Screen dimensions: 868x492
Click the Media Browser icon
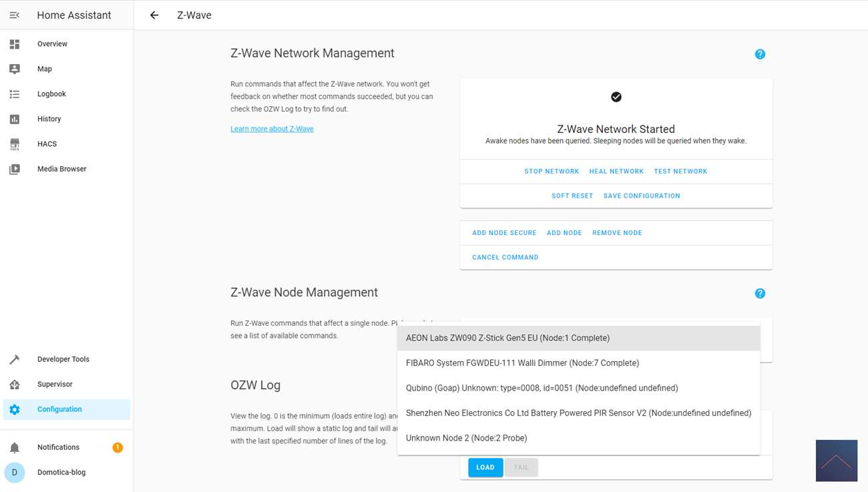pos(15,169)
